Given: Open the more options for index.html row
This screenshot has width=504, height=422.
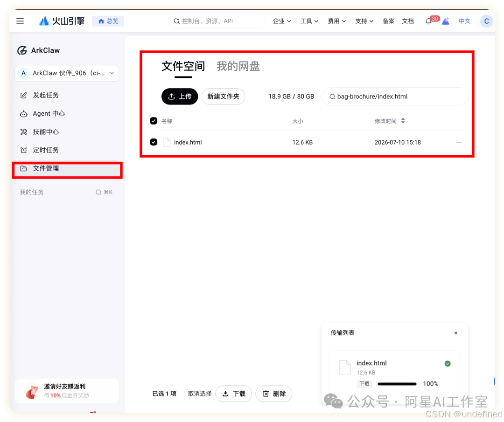Looking at the screenshot, I should click(459, 142).
